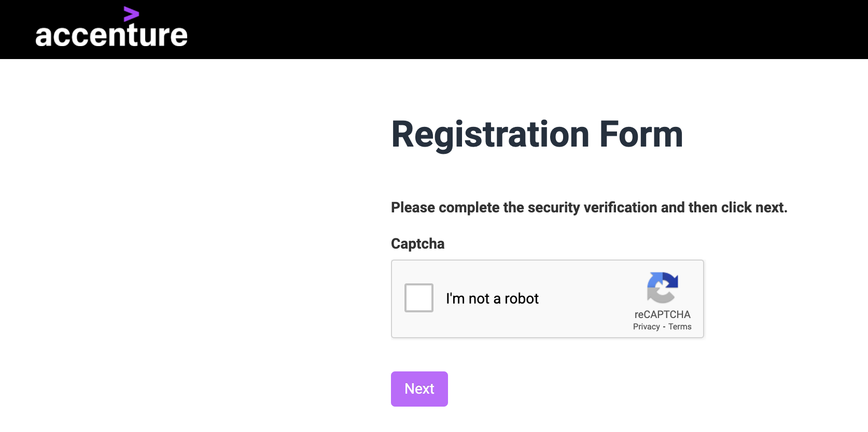Screen dimensions: 868x432
Task: Click the black header bar background
Action: tap(519, 30)
